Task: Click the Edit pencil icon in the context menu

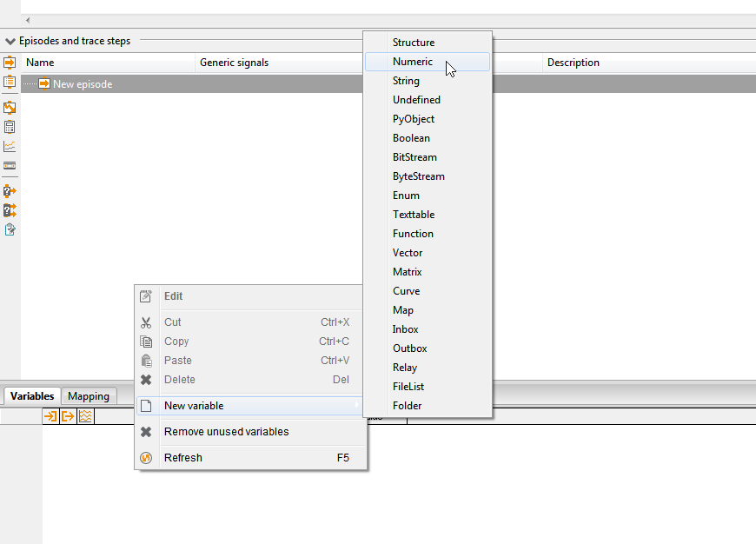Action: pyautogui.click(x=146, y=296)
